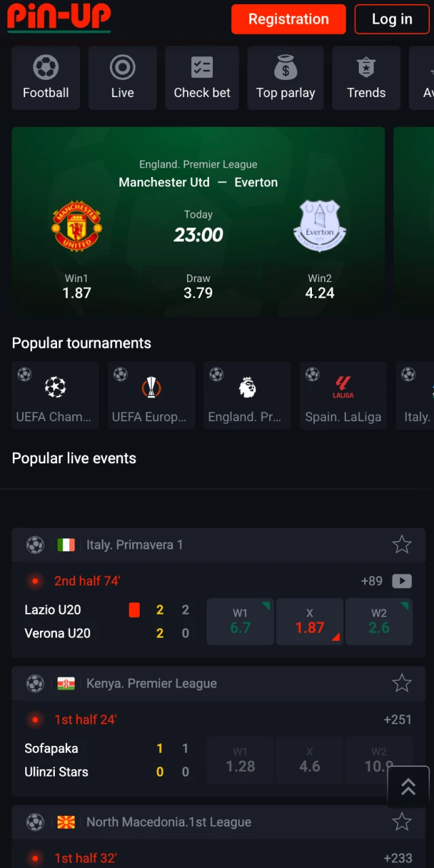Pick W1 odds 6.7 for Lazio U20
The image size is (434, 868).
coord(240,621)
